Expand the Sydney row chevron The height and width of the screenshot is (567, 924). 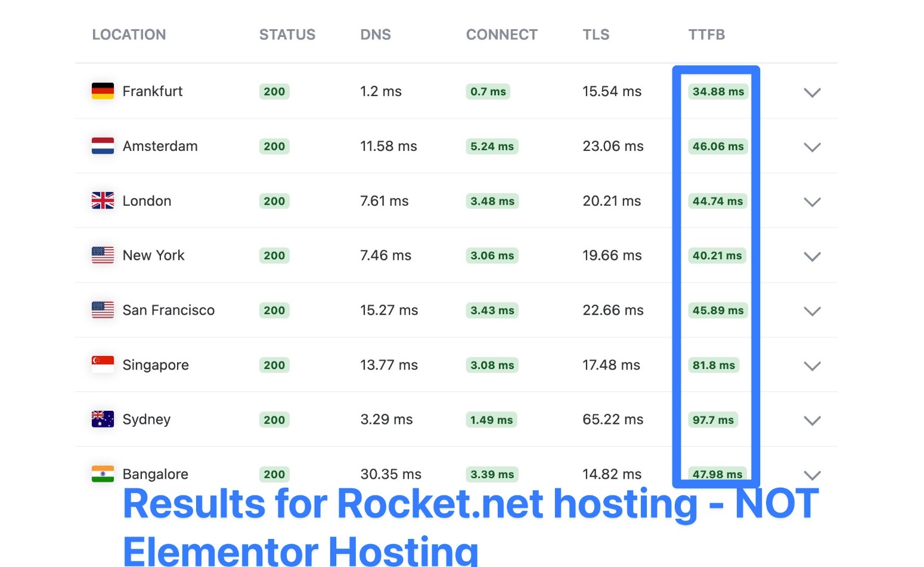pyautogui.click(x=812, y=420)
